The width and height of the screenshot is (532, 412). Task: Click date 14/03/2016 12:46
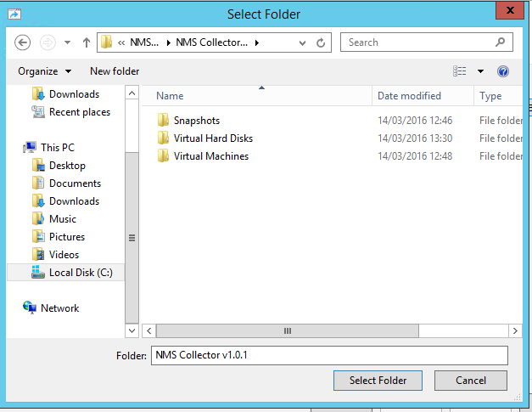point(415,121)
